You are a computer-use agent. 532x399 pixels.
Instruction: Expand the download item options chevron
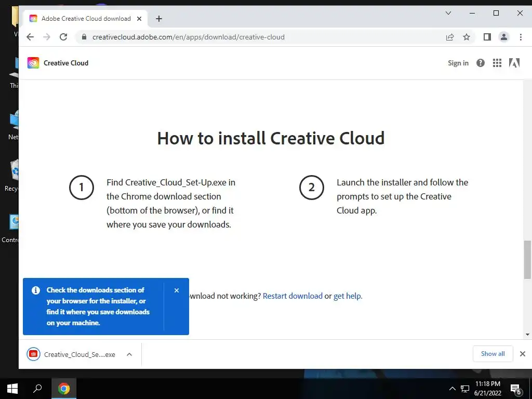tap(129, 354)
